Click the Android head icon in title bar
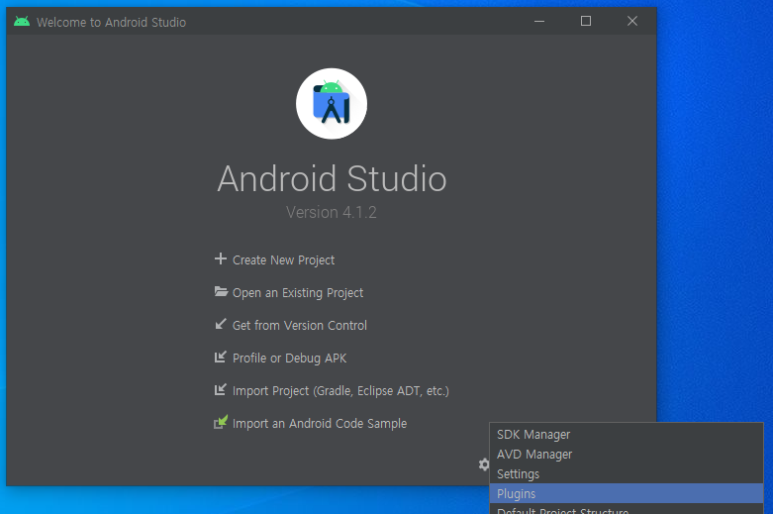 tap(22, 21)
